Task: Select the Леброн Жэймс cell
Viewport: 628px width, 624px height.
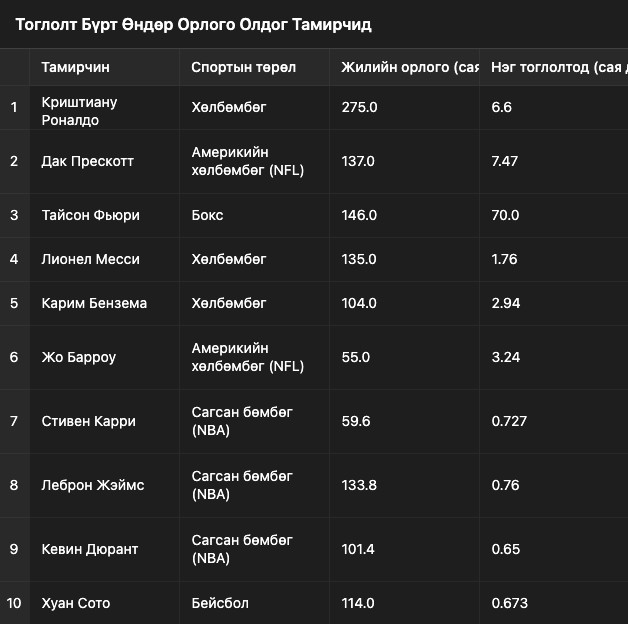Action: (x=105, y=485)
